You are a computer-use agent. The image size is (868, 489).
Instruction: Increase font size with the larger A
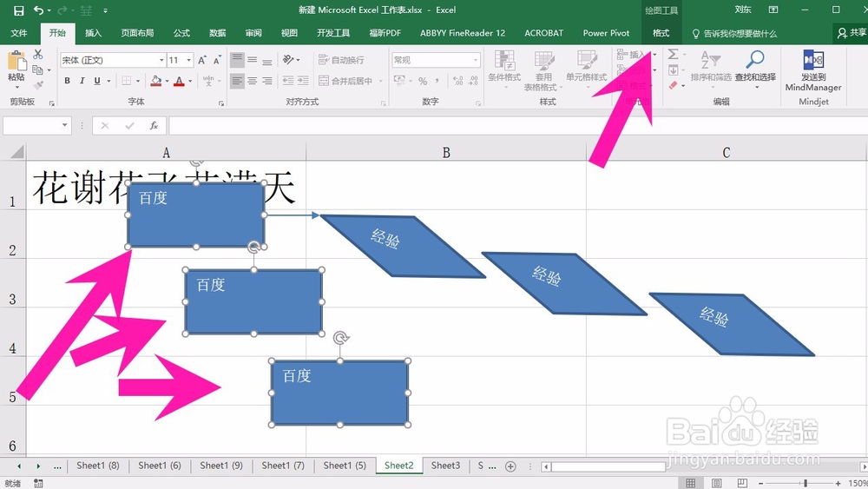(x=202, y=60)
